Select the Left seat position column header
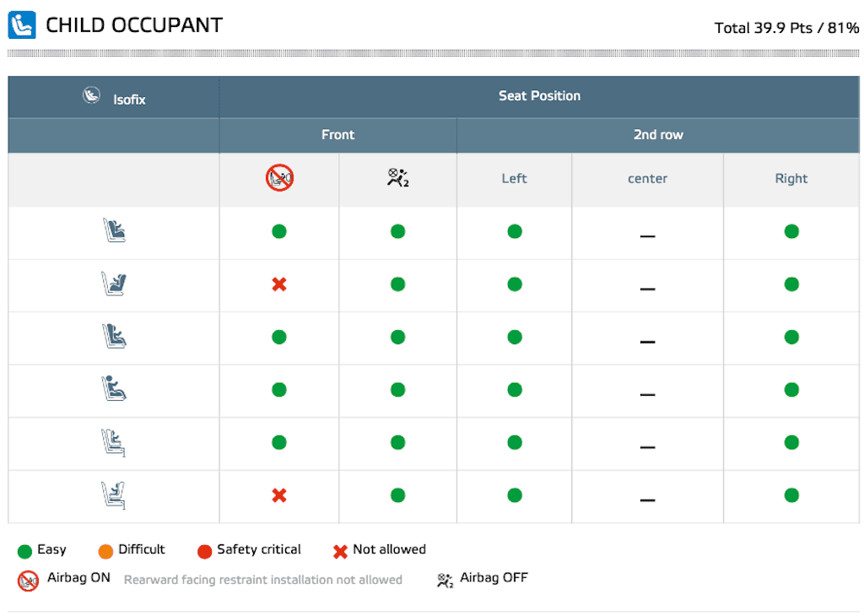 click(x=514, y=178)
